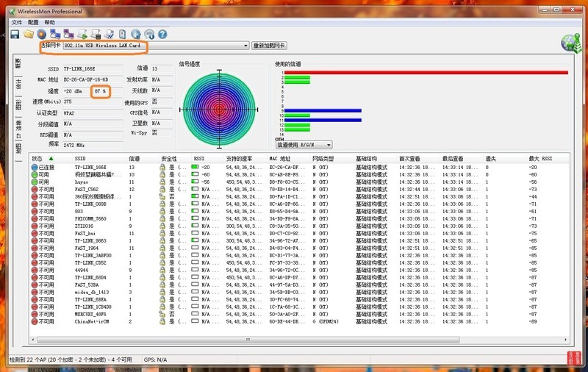
Task: Click the save floppy disk toolbar icon
Action: tap(15, 34)
